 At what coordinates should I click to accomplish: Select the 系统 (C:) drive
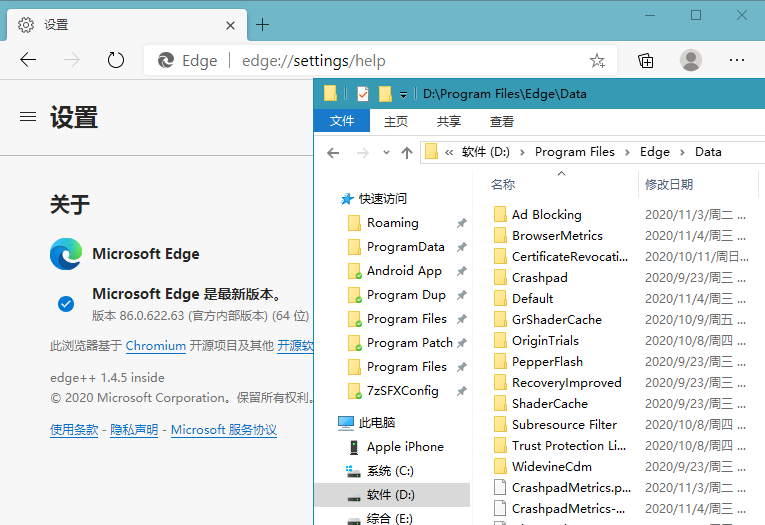coord(390,471)
